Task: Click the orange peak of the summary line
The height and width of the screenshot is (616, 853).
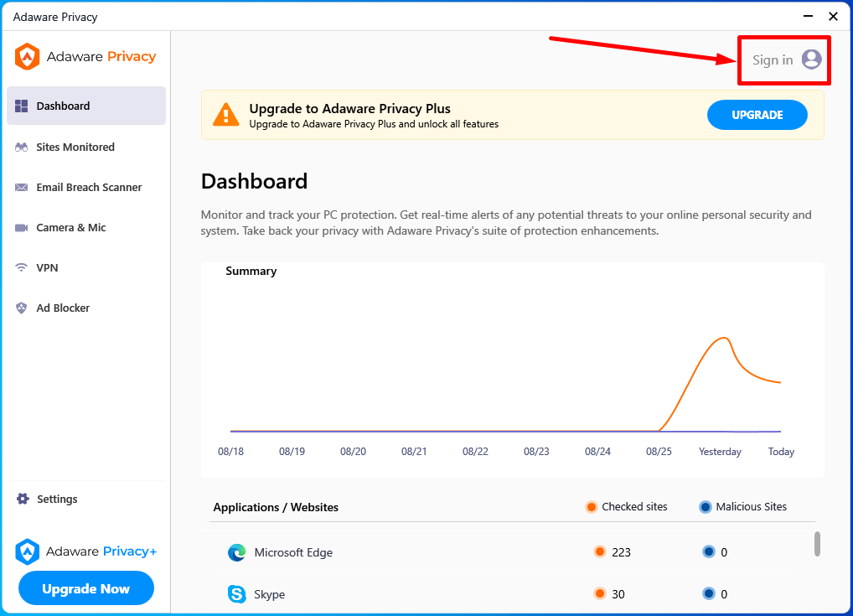Action: pyautogui.click(x=724, y=339)
